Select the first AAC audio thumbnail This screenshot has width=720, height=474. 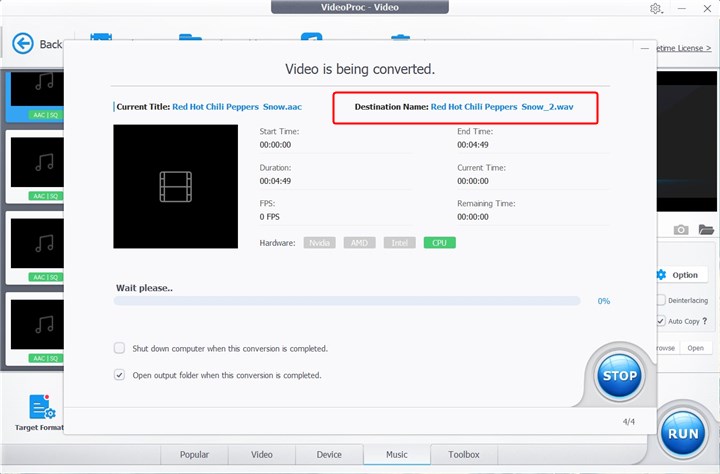click(37, 90)
